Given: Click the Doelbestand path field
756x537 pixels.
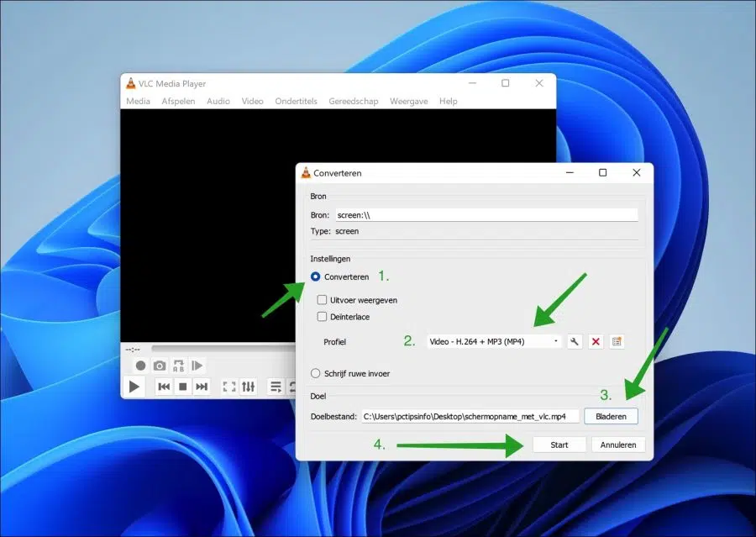Looking at the screenshot, I should coord(470,416).
